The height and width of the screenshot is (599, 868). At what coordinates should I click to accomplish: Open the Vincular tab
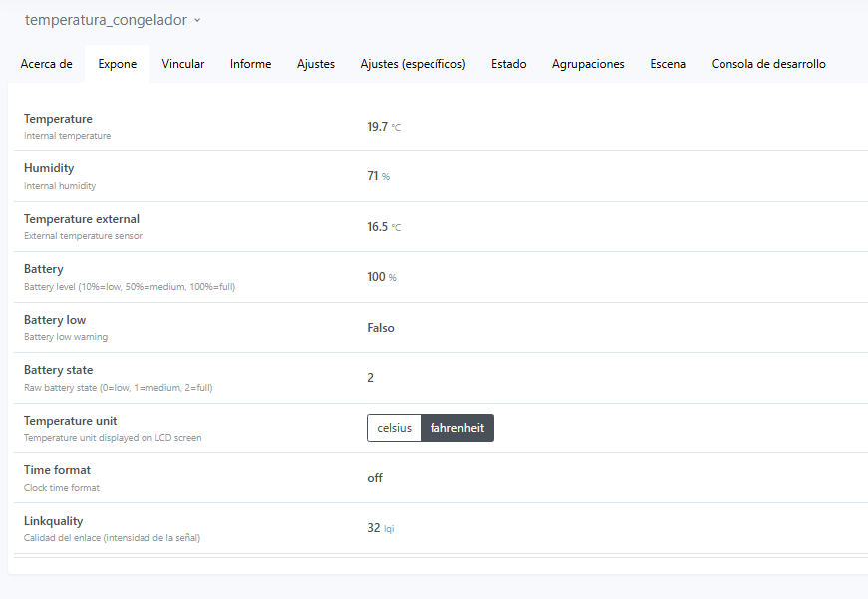click(183, 64)
